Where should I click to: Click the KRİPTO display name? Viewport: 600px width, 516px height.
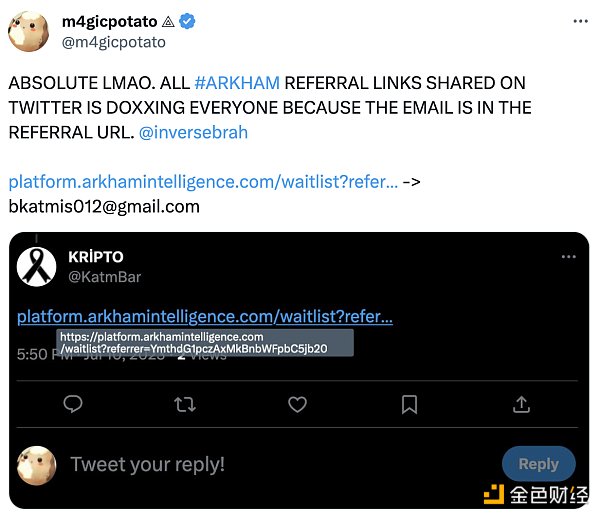(x=96, y=256)
